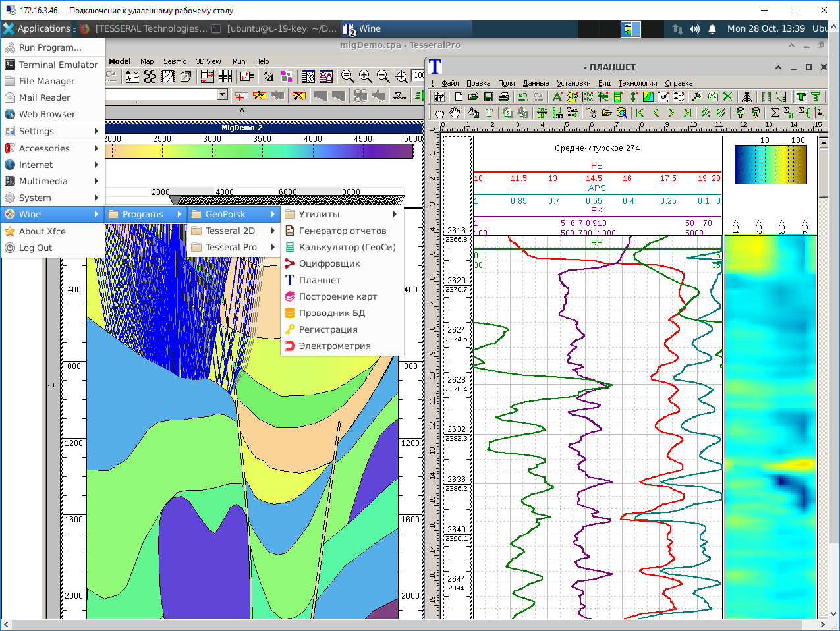Click the bottom horizontal scrollbar of remote desktop

tap(415, 624)
